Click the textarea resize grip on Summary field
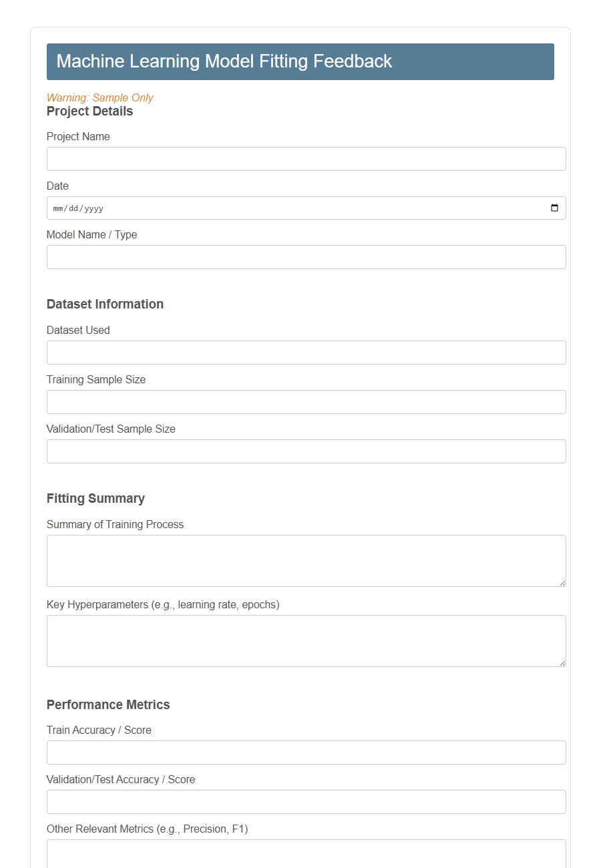Viewport: 601px width, 868px height. point(562,584)
